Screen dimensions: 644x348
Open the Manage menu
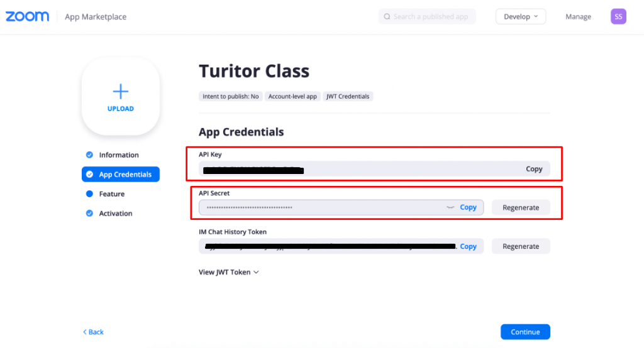coord(578,17)
